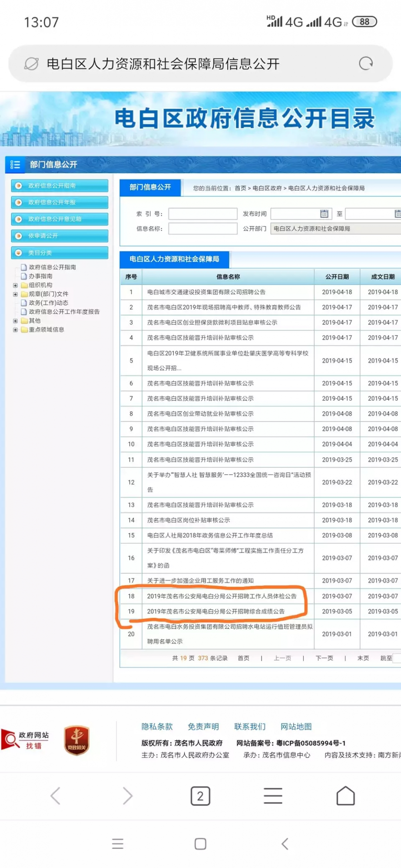Open 网站地图 footer link

tap(296, 727)
